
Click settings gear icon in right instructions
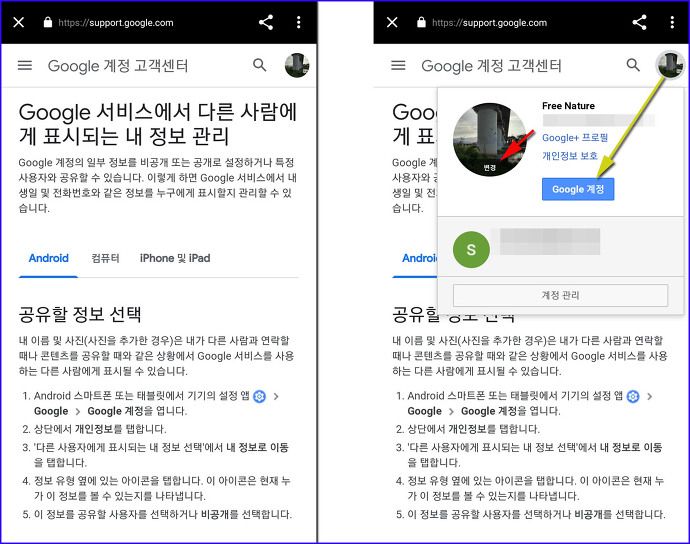[633, 396]
